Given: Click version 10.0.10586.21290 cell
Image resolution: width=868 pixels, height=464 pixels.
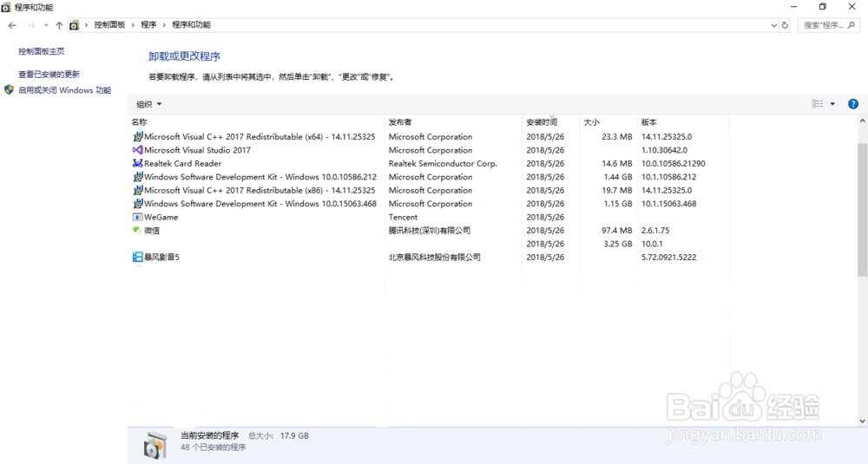Looking at the screenshot, I should pos(674,164).
